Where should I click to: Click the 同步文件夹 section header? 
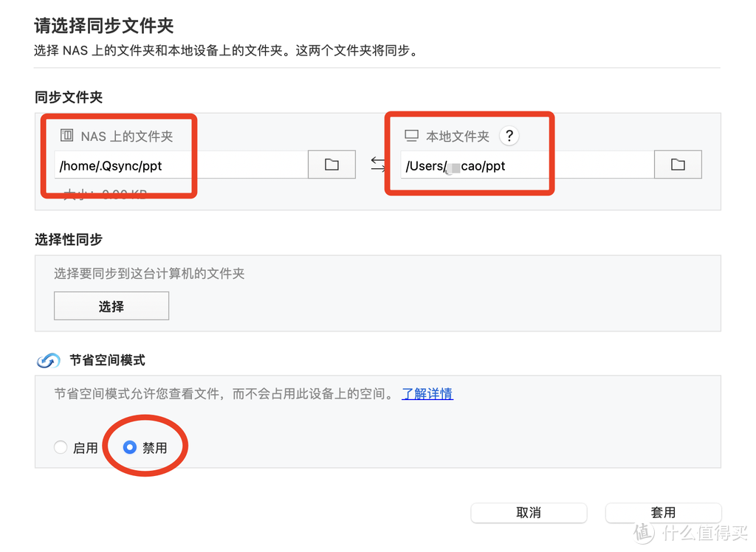point(68,97)
